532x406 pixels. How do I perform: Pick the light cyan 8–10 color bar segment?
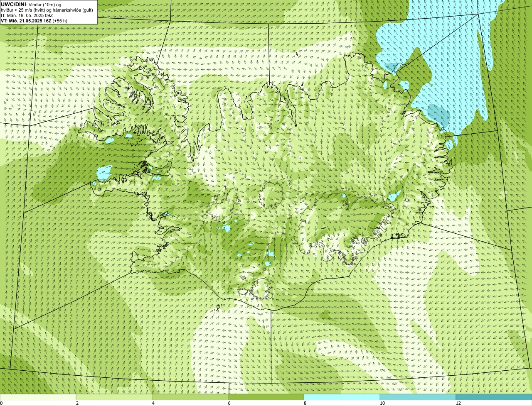(x=342, y=397)
